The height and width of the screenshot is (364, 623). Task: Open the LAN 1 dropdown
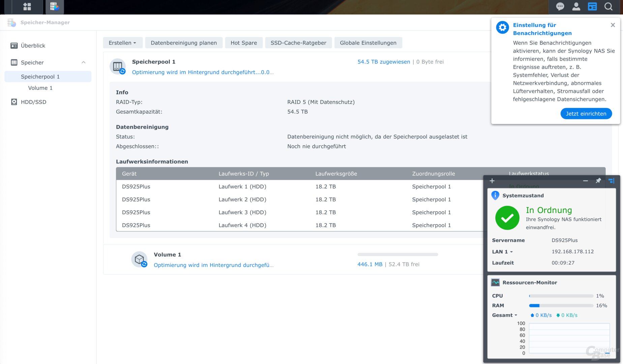click(502, 252)
